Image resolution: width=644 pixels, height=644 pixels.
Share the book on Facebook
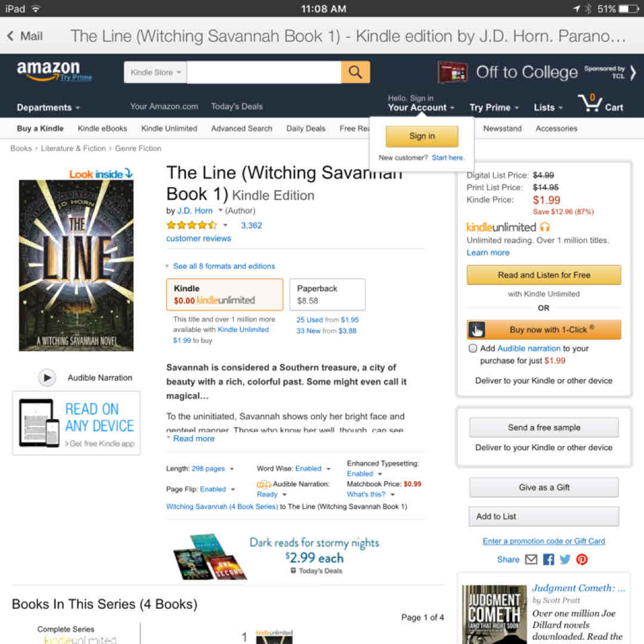tap(549, 559)
